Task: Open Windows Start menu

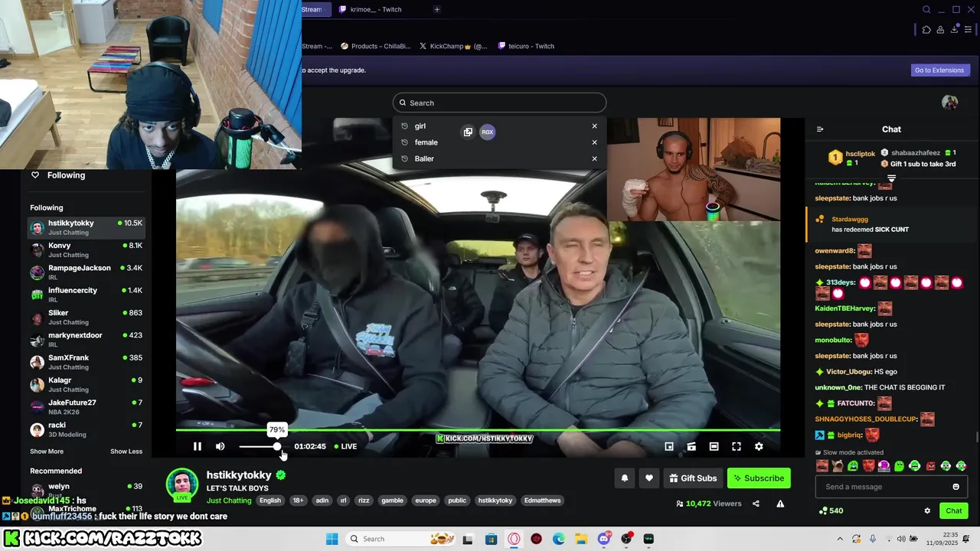Action: [x=332, y=539]
